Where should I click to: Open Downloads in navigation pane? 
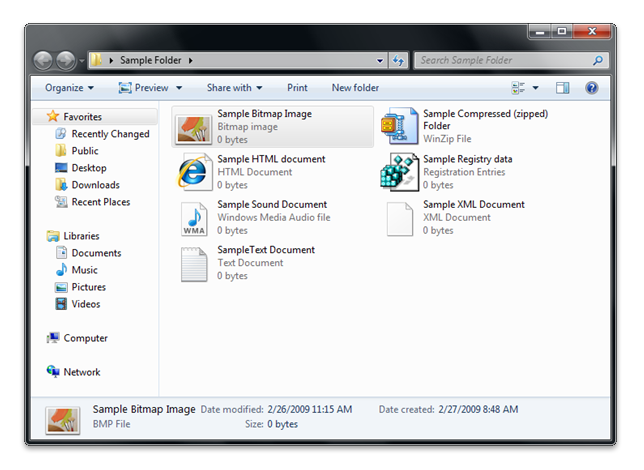click(96, 185)
